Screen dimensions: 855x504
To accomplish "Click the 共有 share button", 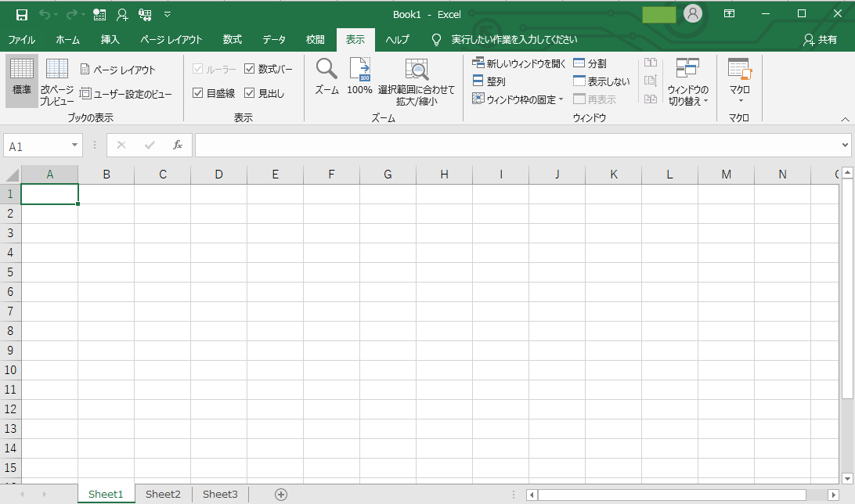I will click(x=820, y=40).
